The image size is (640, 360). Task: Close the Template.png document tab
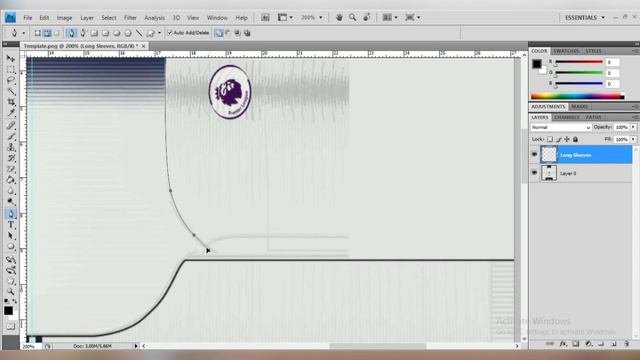[x=143, y=46]
